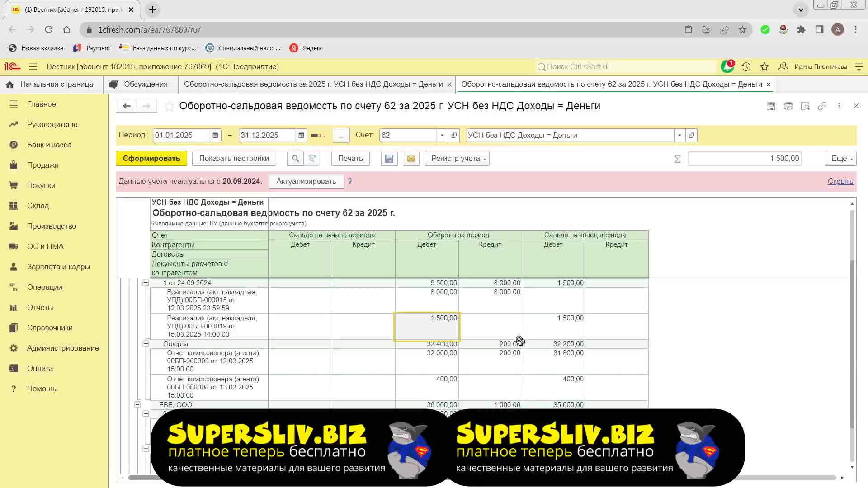Viewport: 868px width, 488px height.
Task: Click the sum value field showing 1 500,00
Action: [744, 159]
